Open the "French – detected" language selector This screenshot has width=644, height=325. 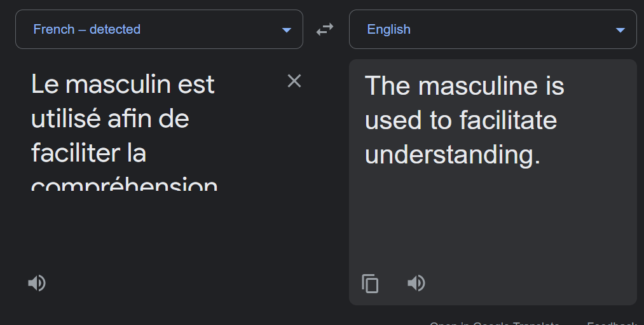pyautogui.click(x=159, y=29)
